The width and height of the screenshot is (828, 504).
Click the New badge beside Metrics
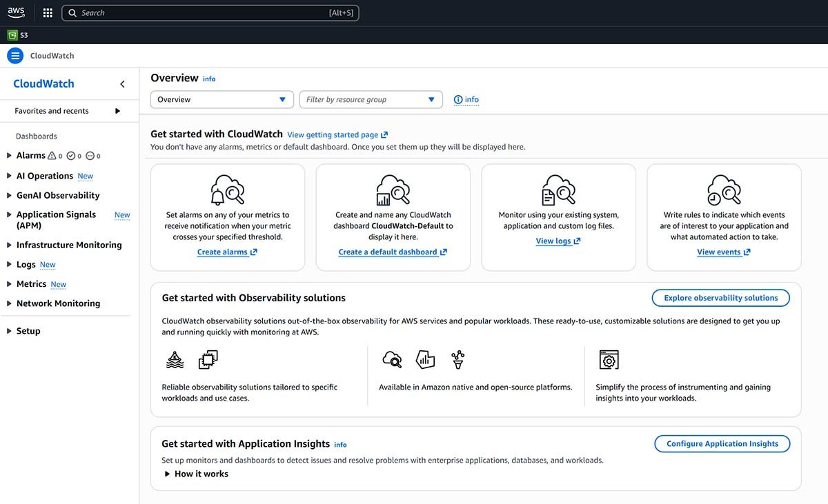click(59, 284)
